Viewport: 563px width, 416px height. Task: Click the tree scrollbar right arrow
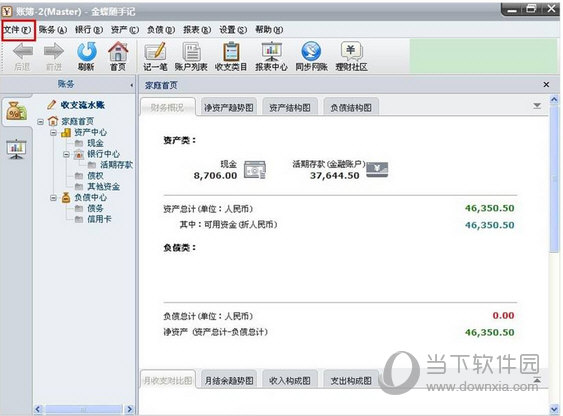click(130, 409)
